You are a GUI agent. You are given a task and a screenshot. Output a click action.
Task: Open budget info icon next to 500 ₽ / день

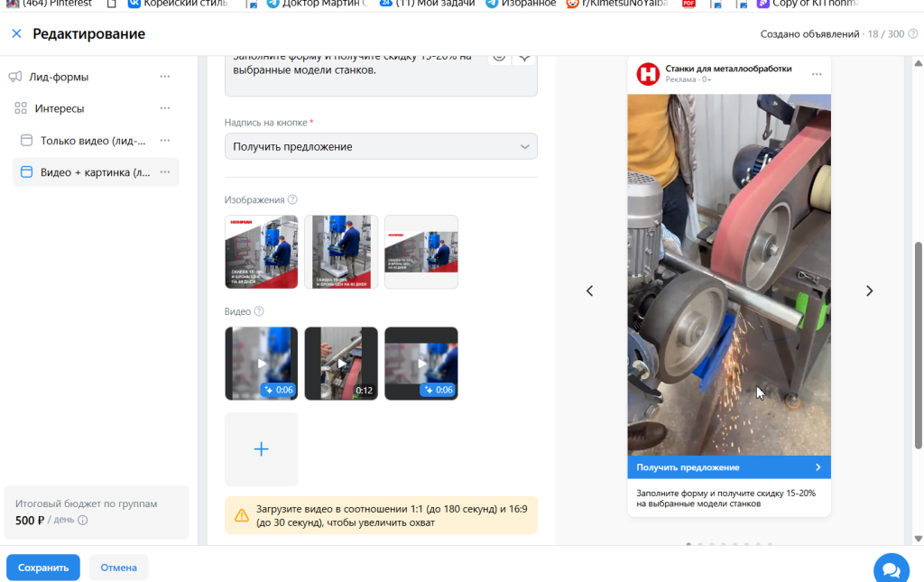pyautogui.click(x=83, y=520)
